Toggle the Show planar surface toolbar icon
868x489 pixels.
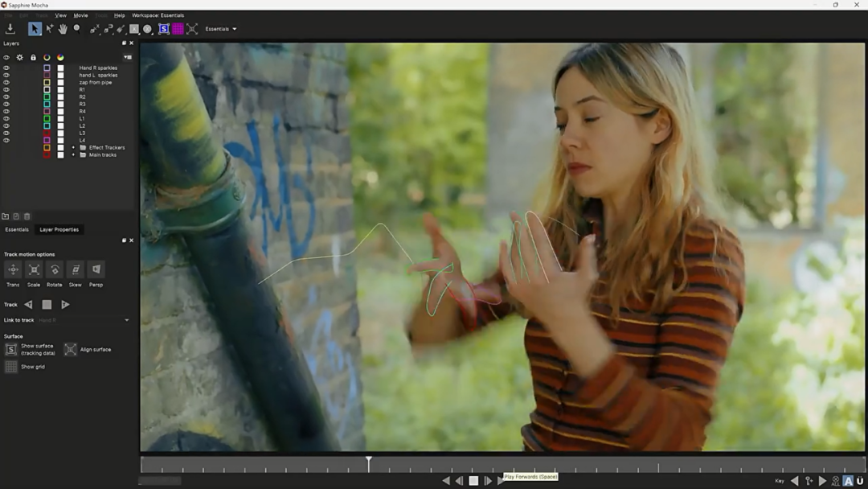coord(164,29)
